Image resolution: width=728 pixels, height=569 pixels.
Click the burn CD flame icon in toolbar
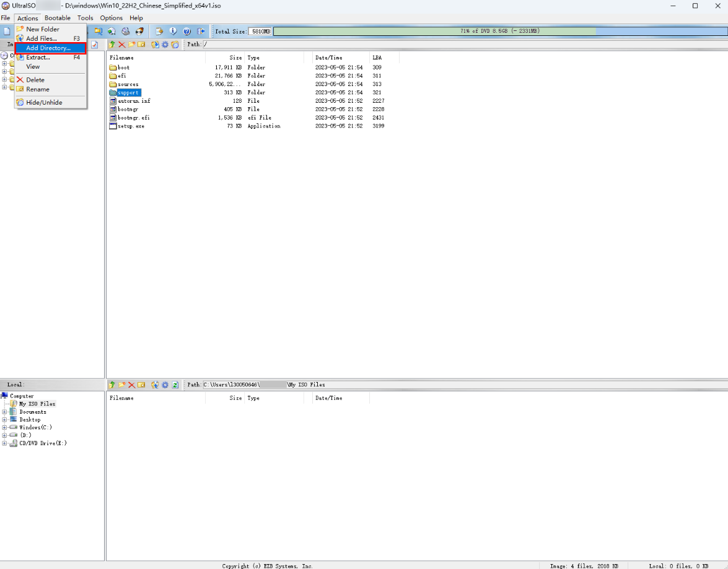140,31
